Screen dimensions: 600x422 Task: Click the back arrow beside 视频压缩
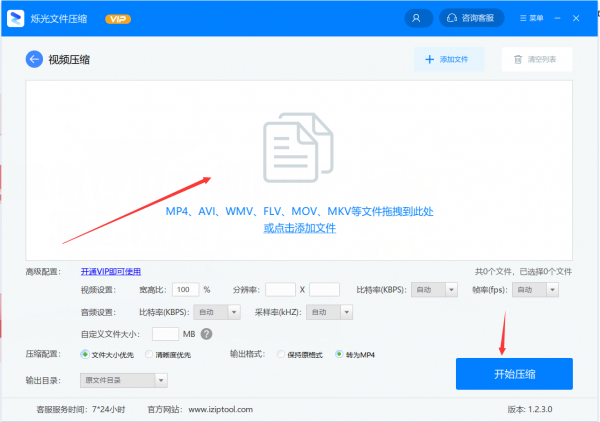pos(35,60)
